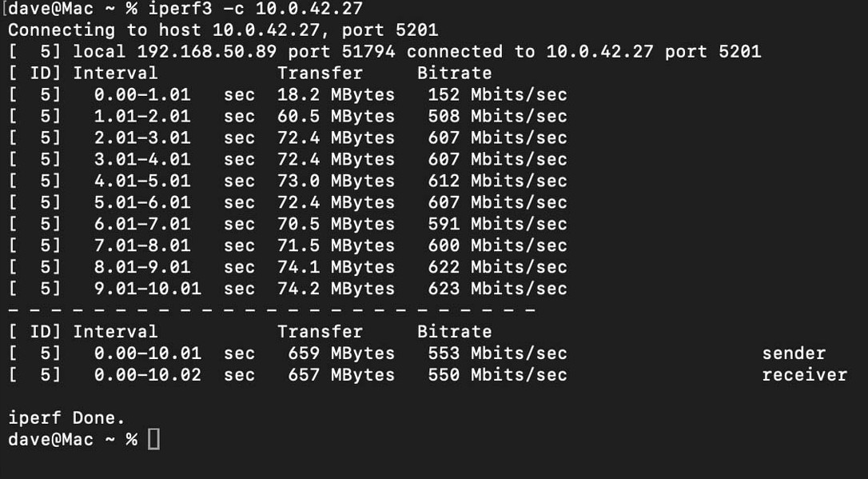Click the "sender" label in the summary
Screen dimensions: 868x479
coord(794,353)
